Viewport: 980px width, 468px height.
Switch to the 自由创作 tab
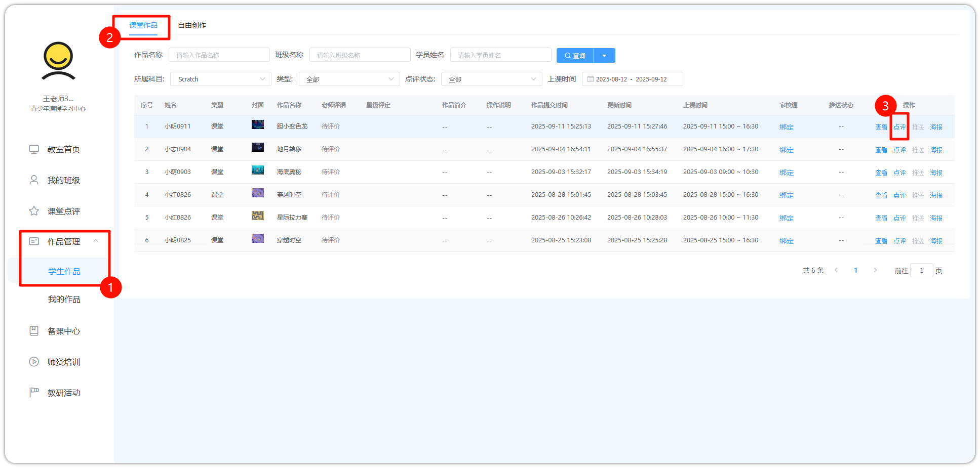point(192,25)
